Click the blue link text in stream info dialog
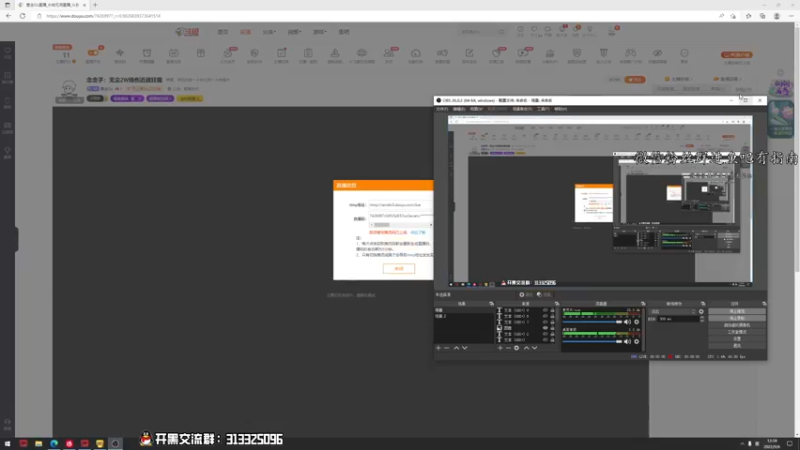This screenshot has height=450, width=800. coord(418,232)
